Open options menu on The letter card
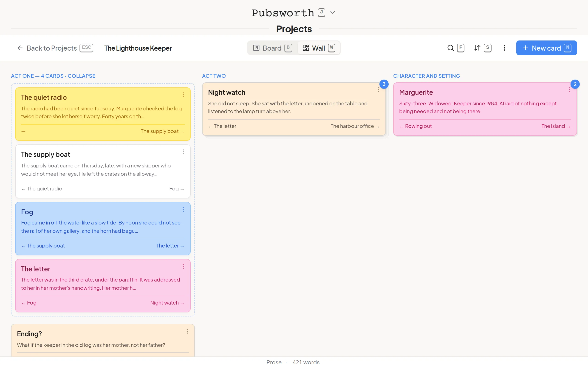Image resolution: width=588 pixels, height=368 pixels. 183,267
